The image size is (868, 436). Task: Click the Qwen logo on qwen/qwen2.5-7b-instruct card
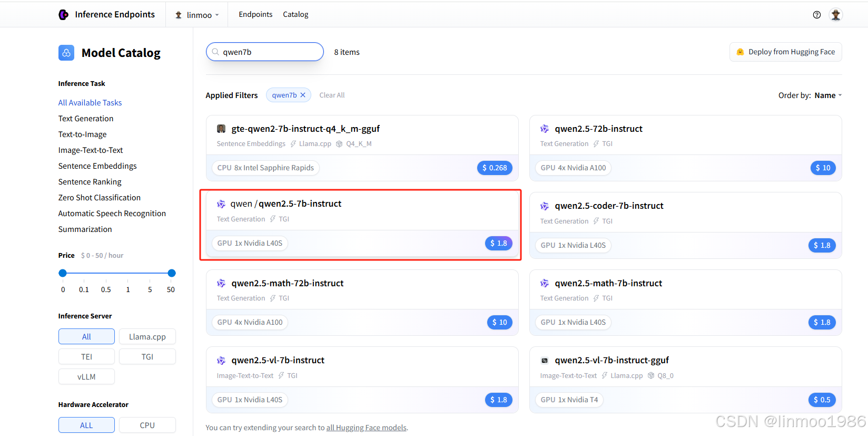221,204
